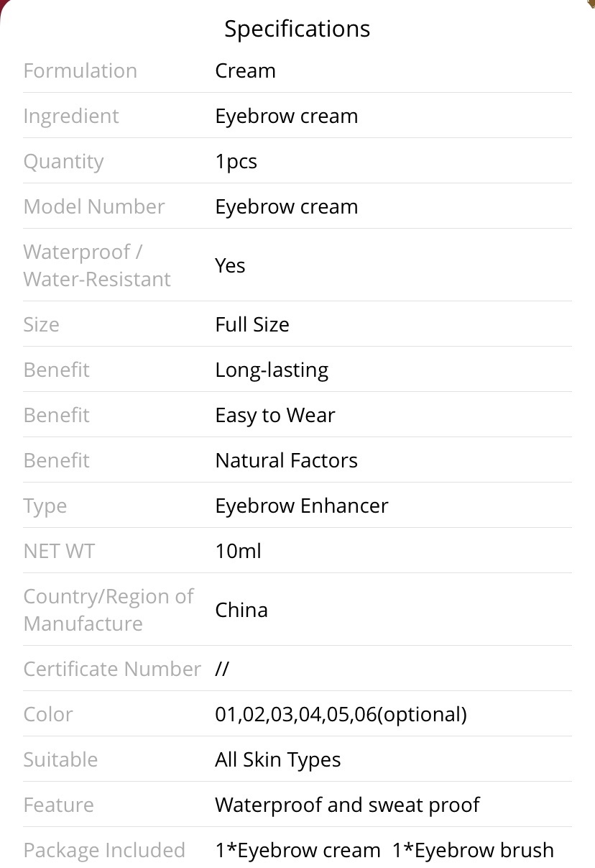Tap the Model Number label

click(94, 206)
